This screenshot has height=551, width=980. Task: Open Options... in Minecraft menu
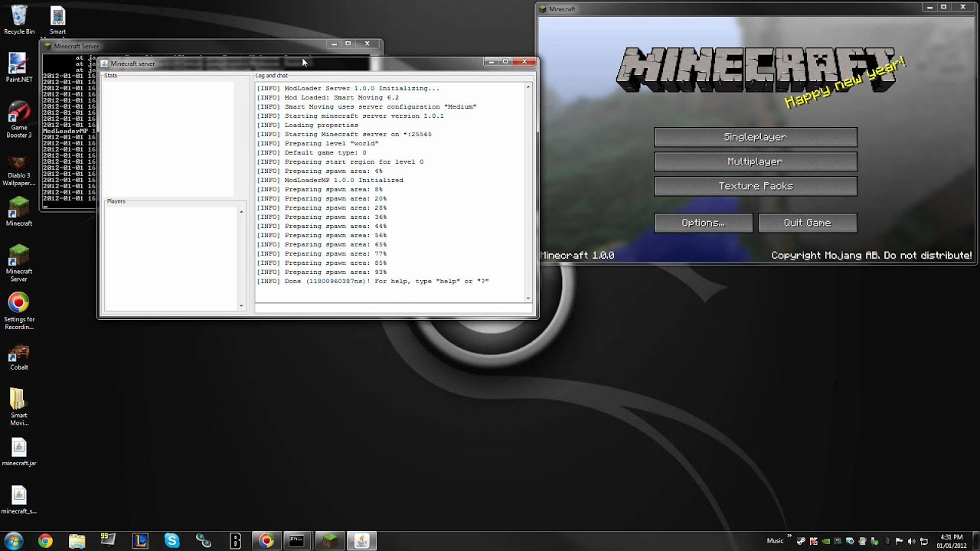click(x=704, y=223)
